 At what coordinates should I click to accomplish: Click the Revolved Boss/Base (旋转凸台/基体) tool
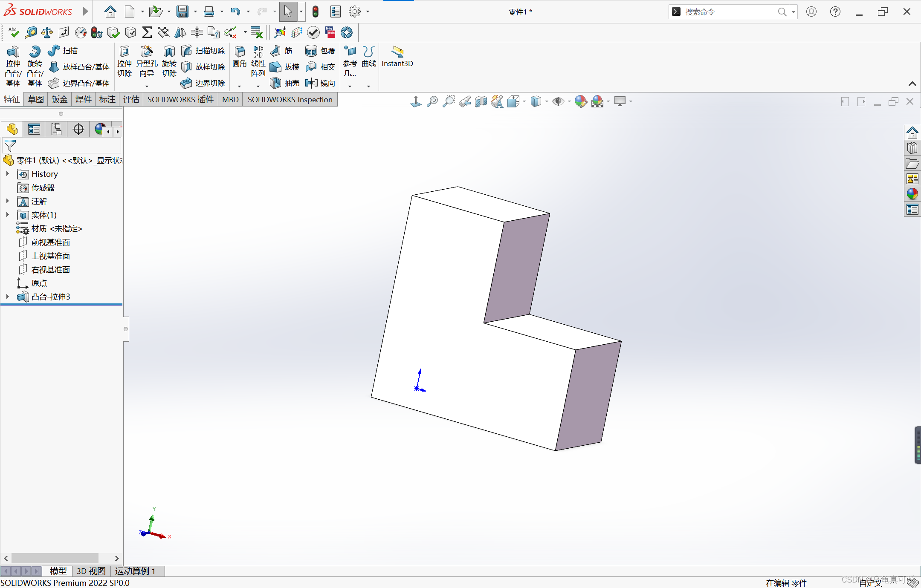pos(35,66)
